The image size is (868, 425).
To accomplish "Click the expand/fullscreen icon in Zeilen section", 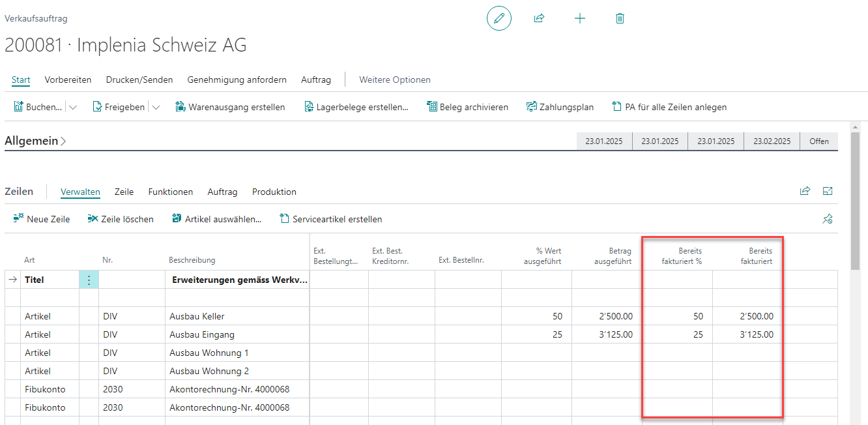I will pyautogui.click(x=828, y=191).
